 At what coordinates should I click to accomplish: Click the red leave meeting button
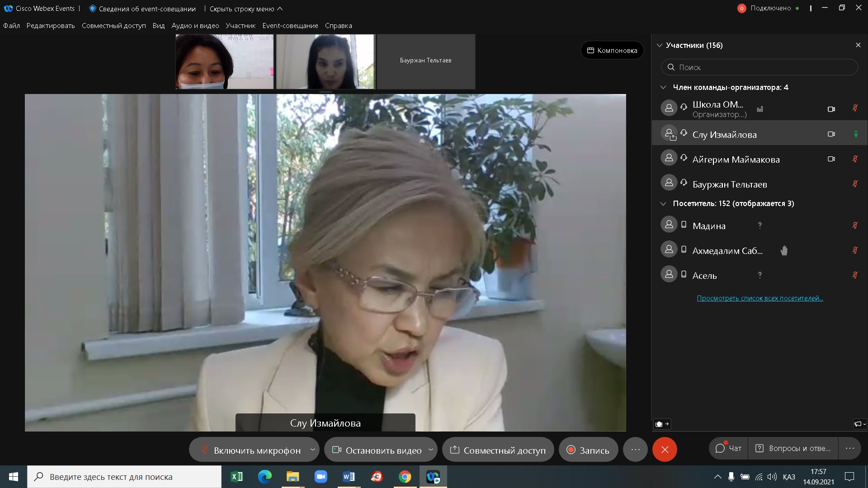[664, 450]
